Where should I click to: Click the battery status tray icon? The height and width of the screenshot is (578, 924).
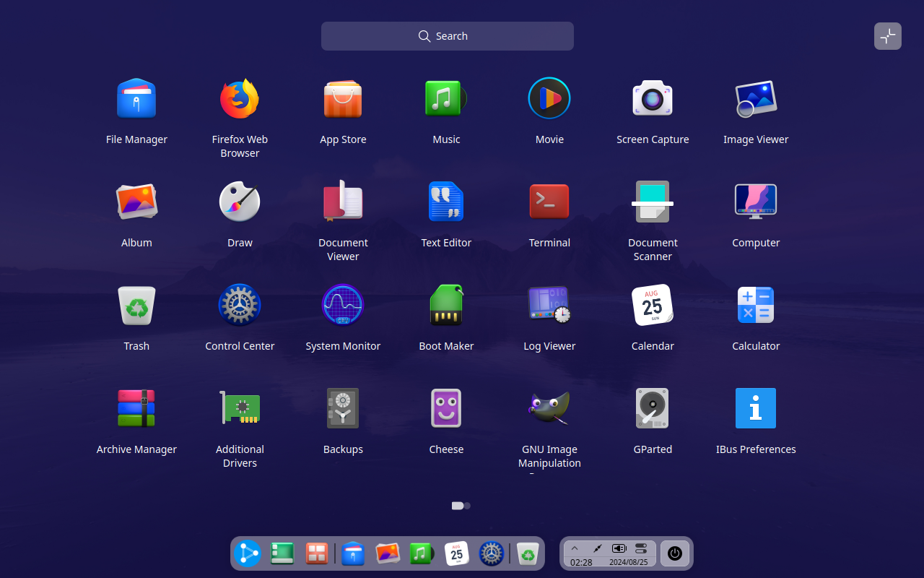619,549
